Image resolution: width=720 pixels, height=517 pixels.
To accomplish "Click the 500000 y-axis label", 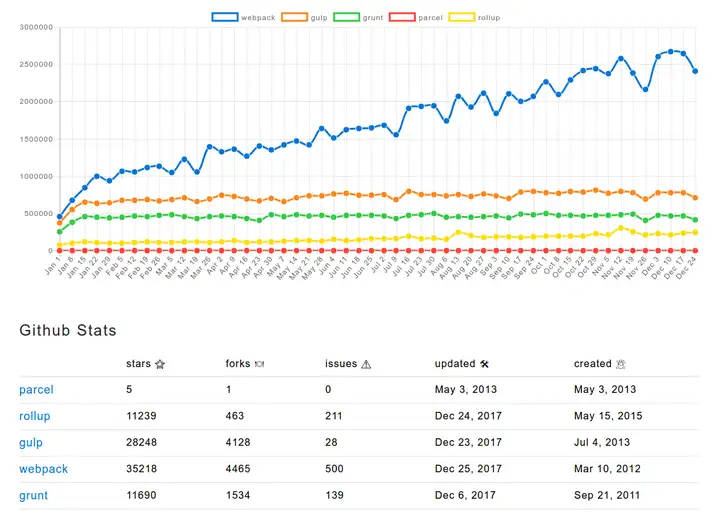I will tap(38, 214).
